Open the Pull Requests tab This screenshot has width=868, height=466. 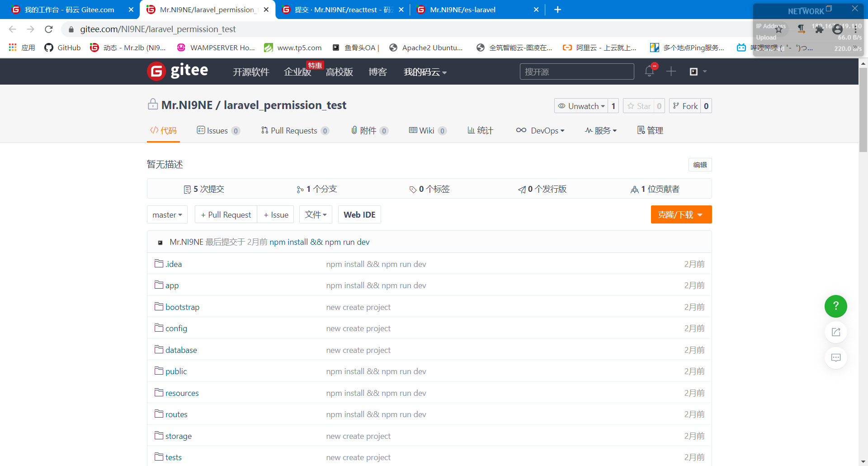[294, 131]
